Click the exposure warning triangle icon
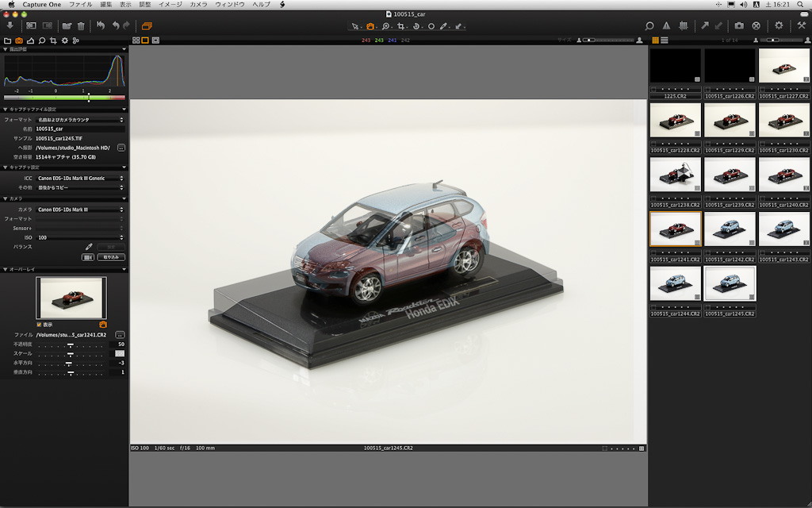Screen dimensions: 812x508 [666, 25]
